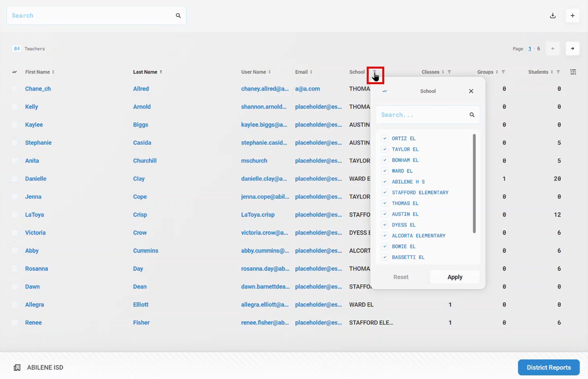This screenshot has height=379, width=588.
Task: Uncheck STAFFORD ELEMENTARY in the School filter
Action: click(x=385, y=192)
